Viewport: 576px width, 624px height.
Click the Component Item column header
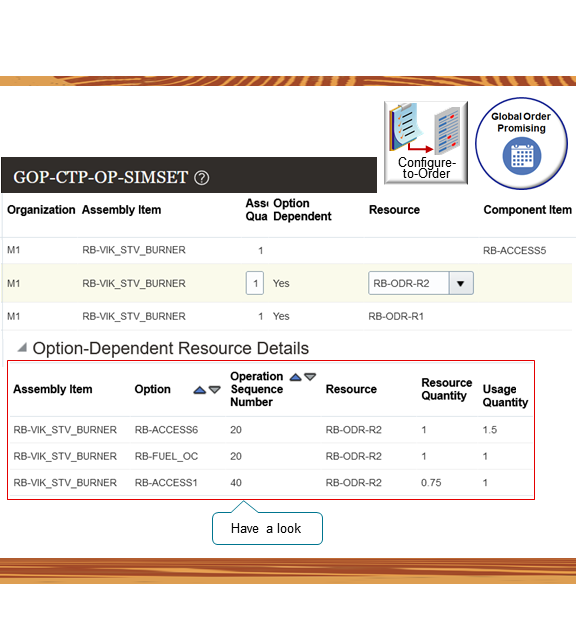coord(527,210)
